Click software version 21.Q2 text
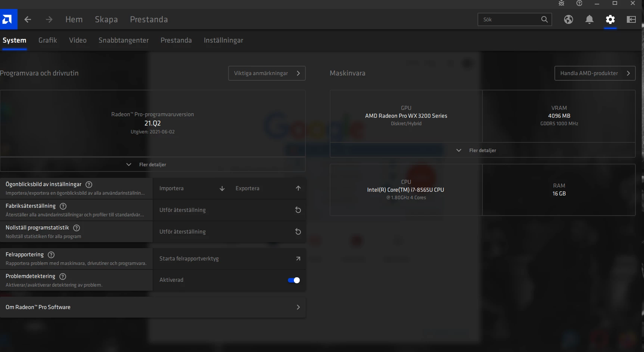 point(153,123)
